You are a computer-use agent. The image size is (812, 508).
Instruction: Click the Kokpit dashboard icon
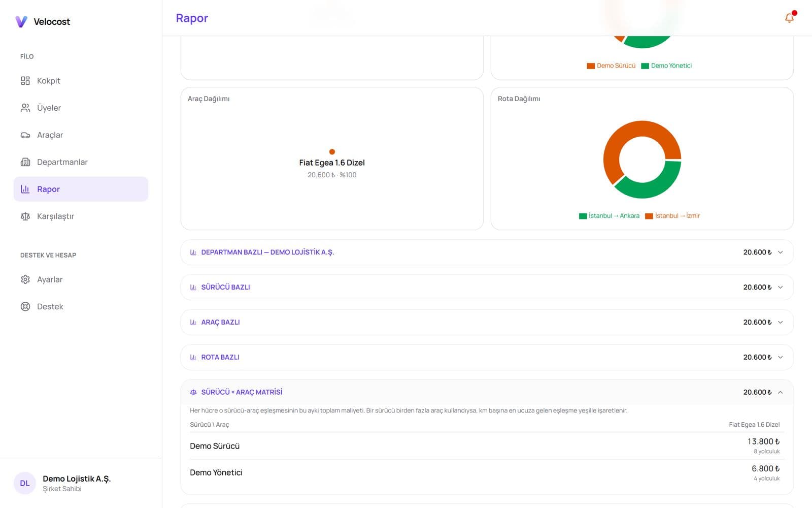25,81
